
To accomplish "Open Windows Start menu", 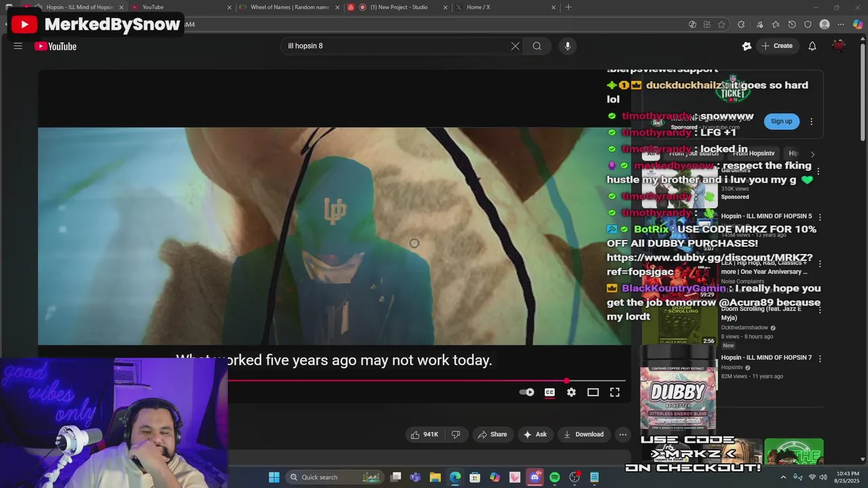I will coord(274,477).
